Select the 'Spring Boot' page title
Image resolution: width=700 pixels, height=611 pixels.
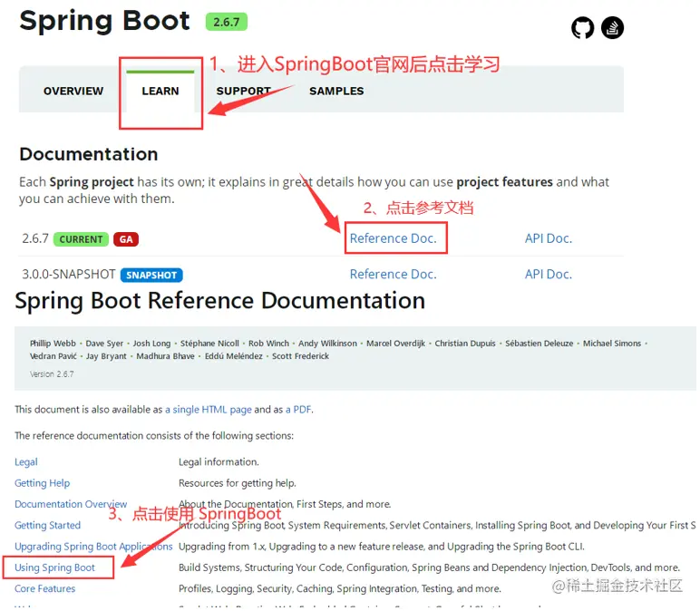pos(104,21)
